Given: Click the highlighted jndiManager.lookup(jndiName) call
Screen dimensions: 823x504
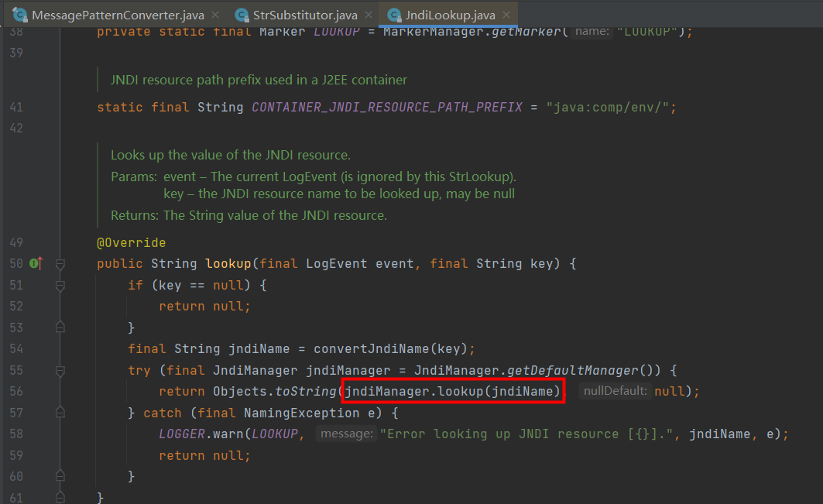Looking at the screenshot, I should click(453, 391).
